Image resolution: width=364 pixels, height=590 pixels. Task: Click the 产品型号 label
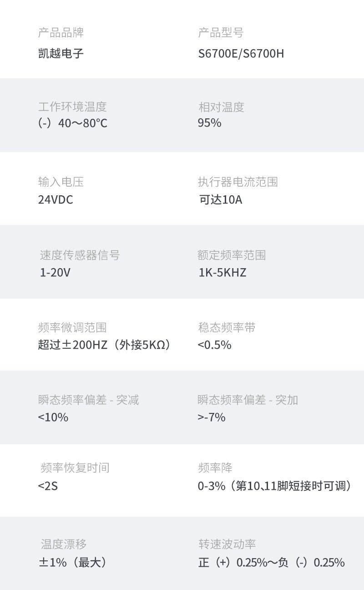221,33
